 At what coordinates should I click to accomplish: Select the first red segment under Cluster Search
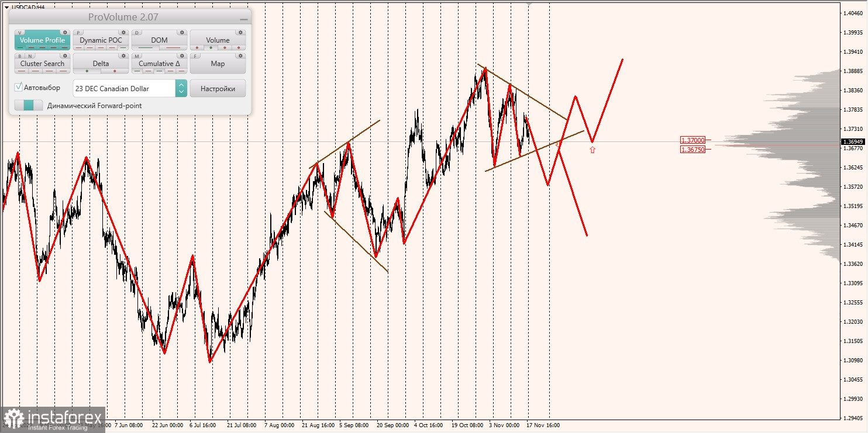[x=22, y=71]
